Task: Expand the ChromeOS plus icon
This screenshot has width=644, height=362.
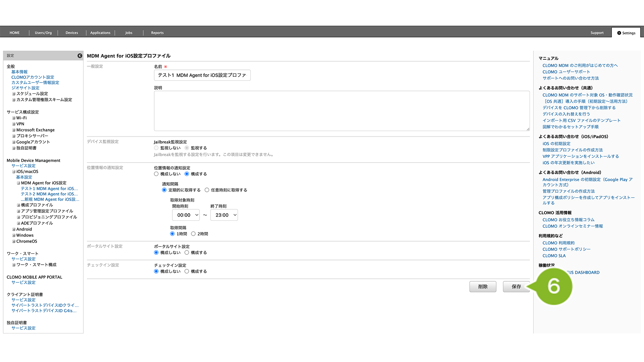Action: click(x=14, y=241)
